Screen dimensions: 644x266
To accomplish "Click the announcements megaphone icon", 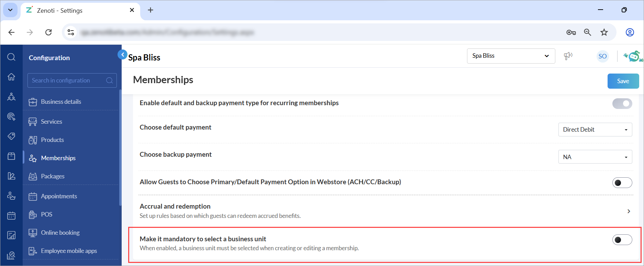I will 568,56.
